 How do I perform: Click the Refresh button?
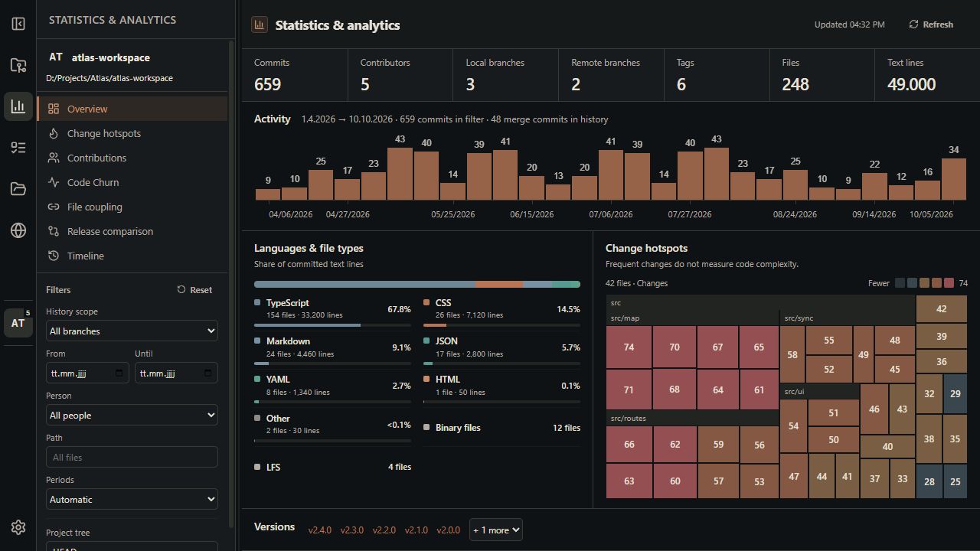tap(931, 24)
